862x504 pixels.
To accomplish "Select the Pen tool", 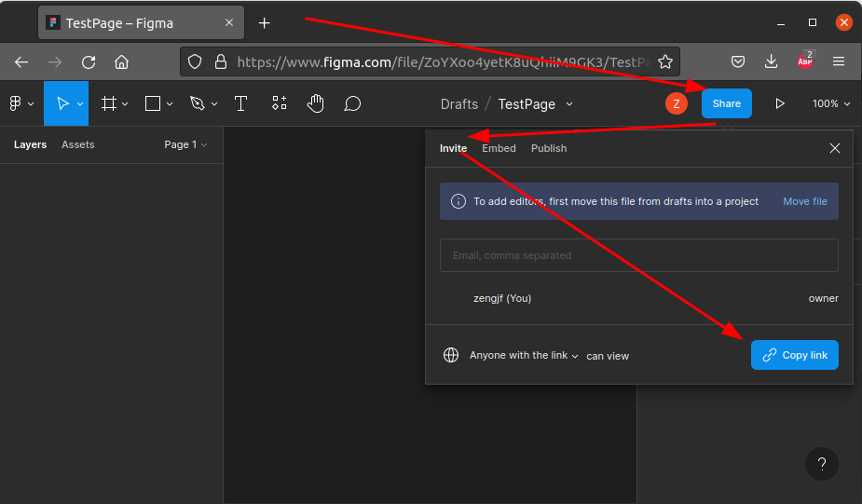I will click(197, 103).
